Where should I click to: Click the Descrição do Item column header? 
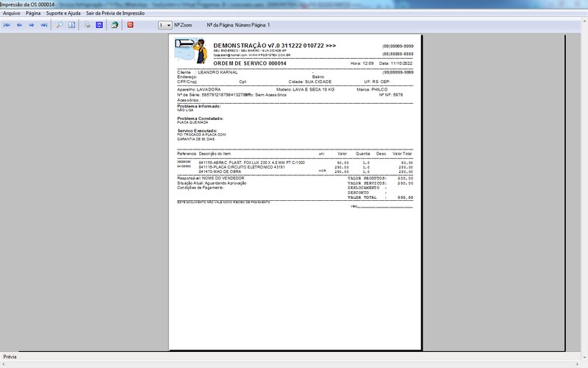click(x=215, y=154)
